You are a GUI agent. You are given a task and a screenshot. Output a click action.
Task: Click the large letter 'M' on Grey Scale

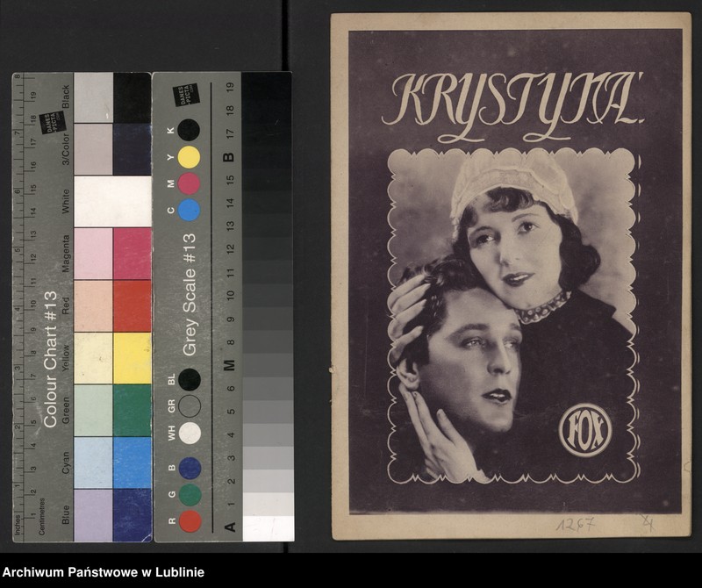[229, 365]
